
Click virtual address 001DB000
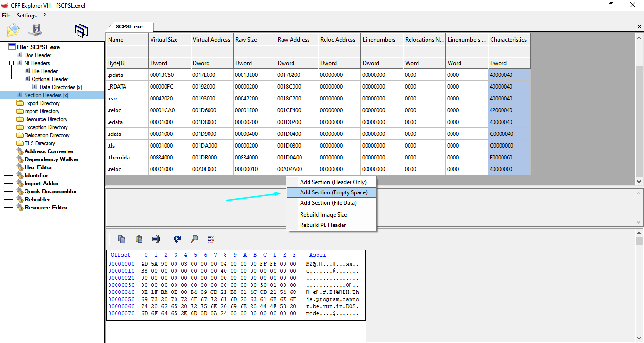click(x=212, y=158)
